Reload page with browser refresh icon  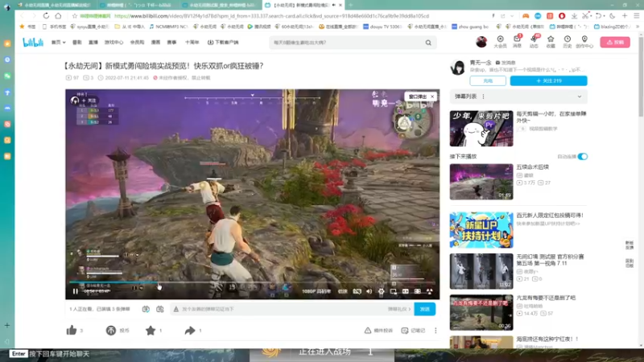[46, 16]
